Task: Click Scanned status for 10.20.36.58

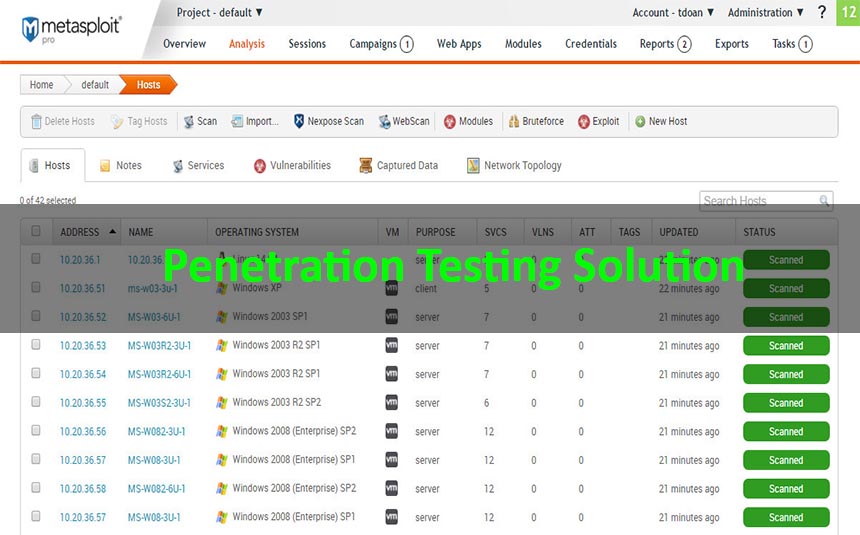Action: point(786,488)
